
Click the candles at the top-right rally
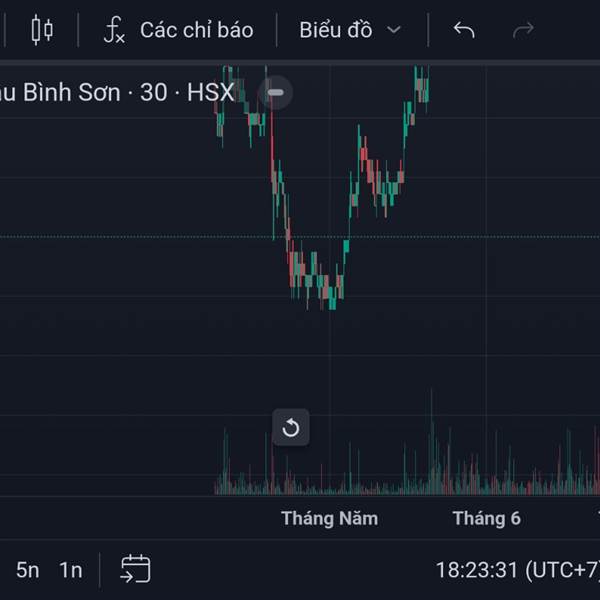[422, 85]
